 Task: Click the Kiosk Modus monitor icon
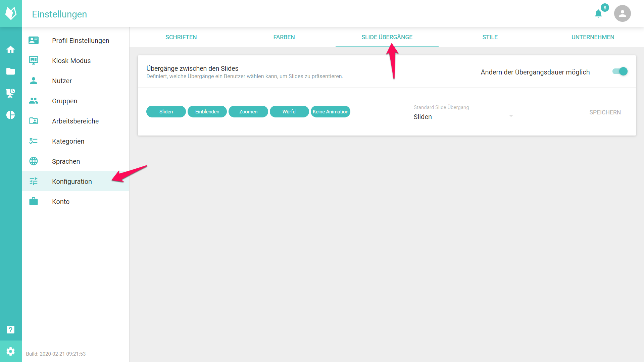coord(34,60)
